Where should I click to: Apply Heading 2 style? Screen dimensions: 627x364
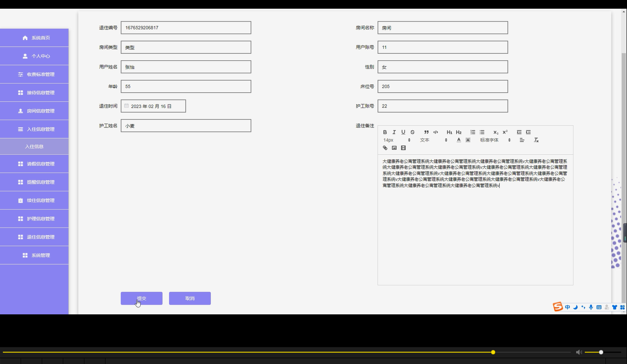point(459,132)
